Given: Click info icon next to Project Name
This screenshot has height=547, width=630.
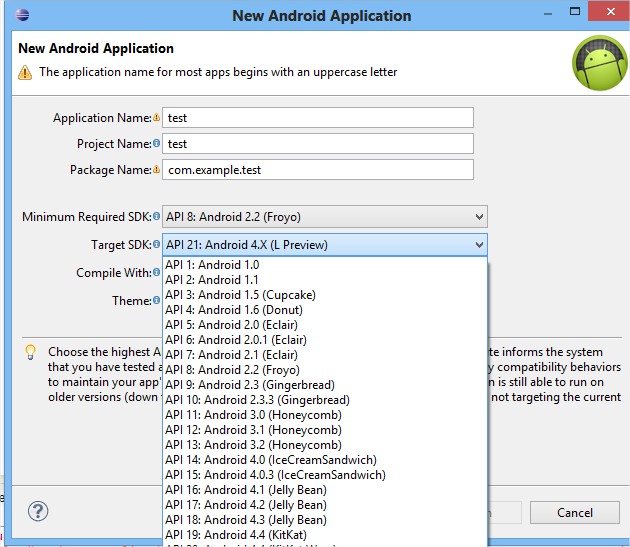Looking at the screenshot, I should pyautogui.click(x=156, y=143).
